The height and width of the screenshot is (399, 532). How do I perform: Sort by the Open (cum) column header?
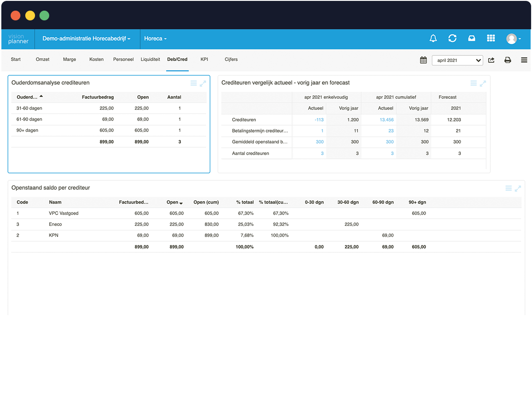(206, 202)
